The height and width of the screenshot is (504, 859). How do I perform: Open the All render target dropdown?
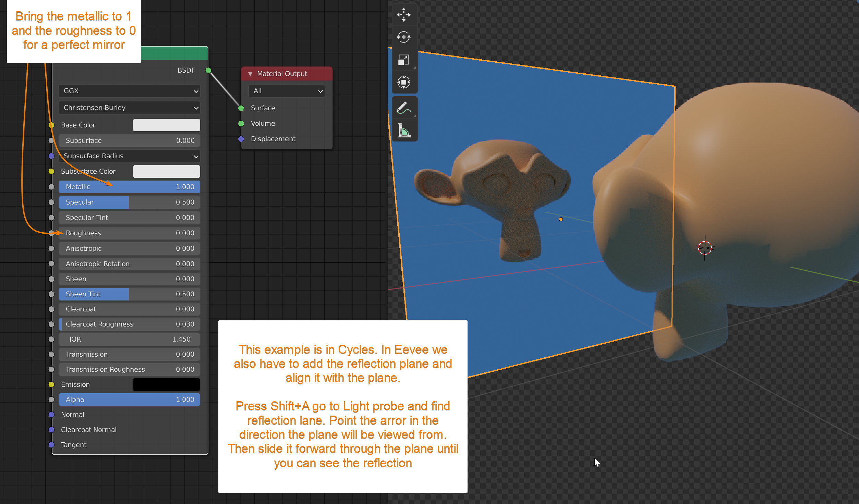(287, 91)
